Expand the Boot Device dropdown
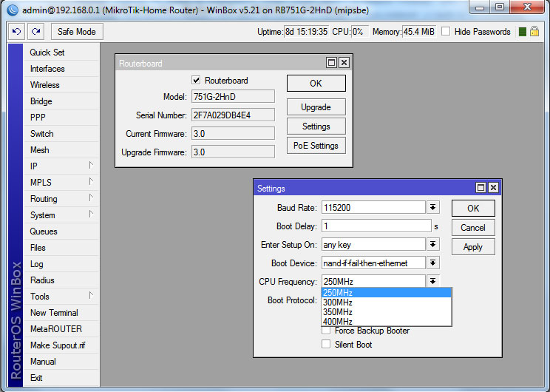 tap(433, 263)
